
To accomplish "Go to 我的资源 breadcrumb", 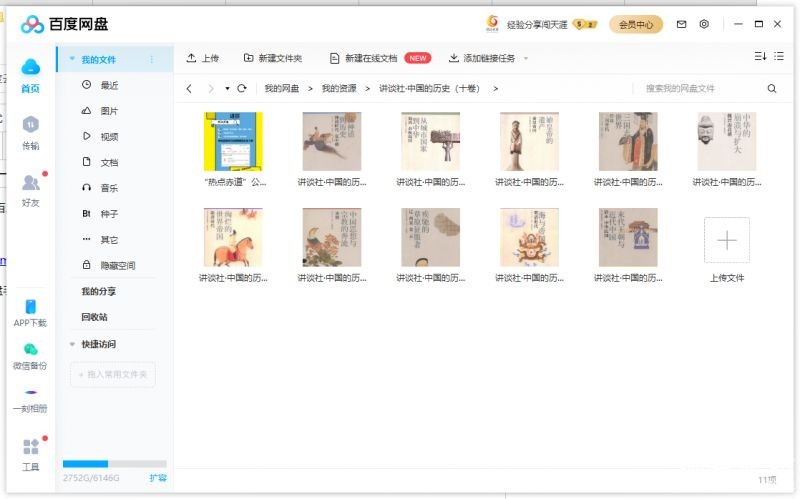I will point(339,89).
